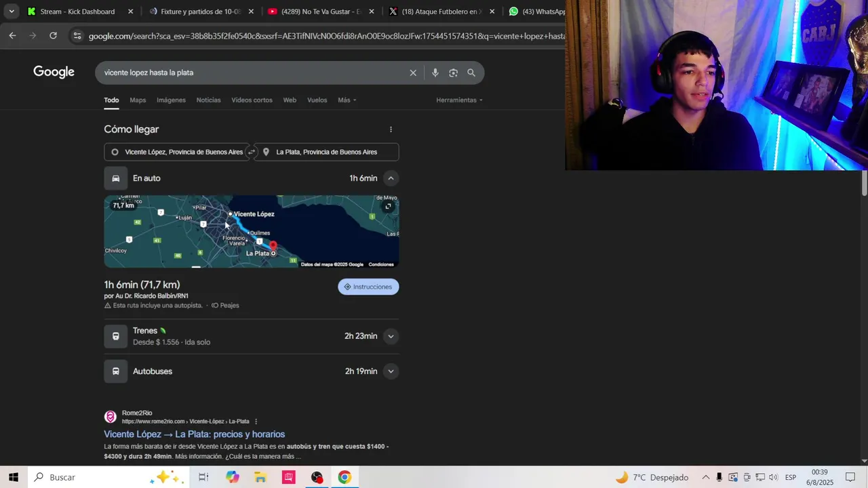Switch to the WhatsApp tab
Screen dimensions: 868x488
point(536,12)
